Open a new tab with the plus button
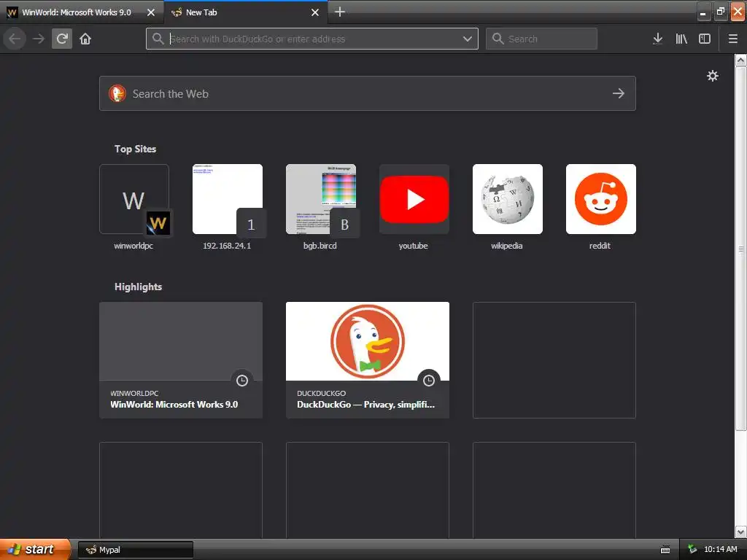The height and width of the screenshot is (560, 747). click(340, 12)
